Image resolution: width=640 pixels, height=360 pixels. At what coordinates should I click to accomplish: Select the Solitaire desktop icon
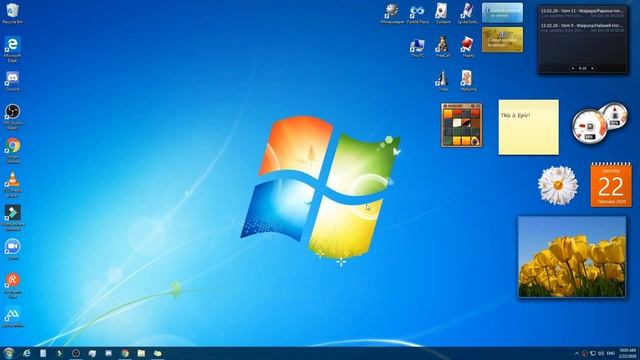click(442, 13)
